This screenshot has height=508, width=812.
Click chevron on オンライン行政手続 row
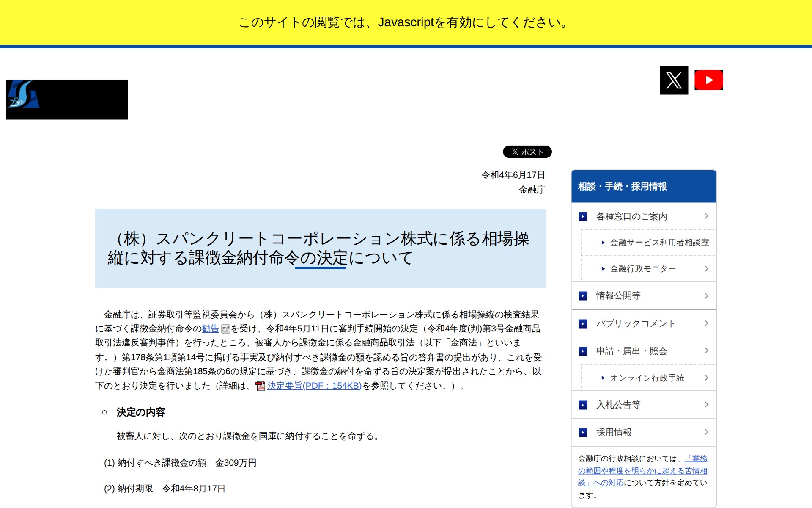(706, 378)
